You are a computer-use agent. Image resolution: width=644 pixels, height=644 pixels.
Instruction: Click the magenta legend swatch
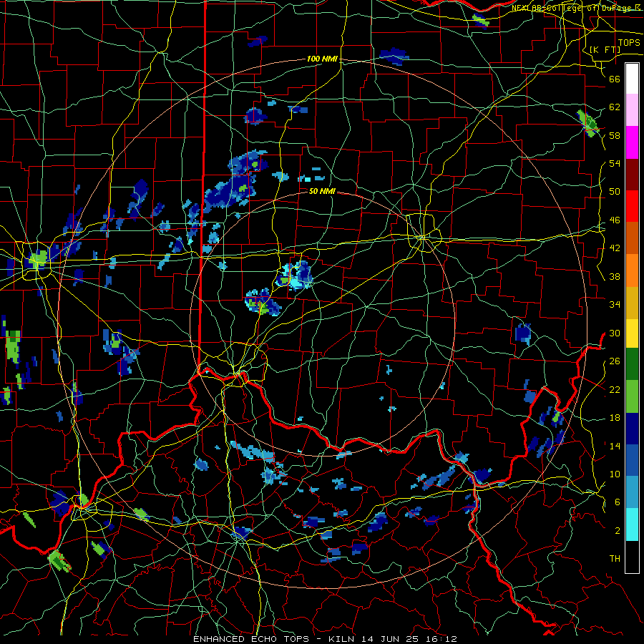(x=632, y=142)
